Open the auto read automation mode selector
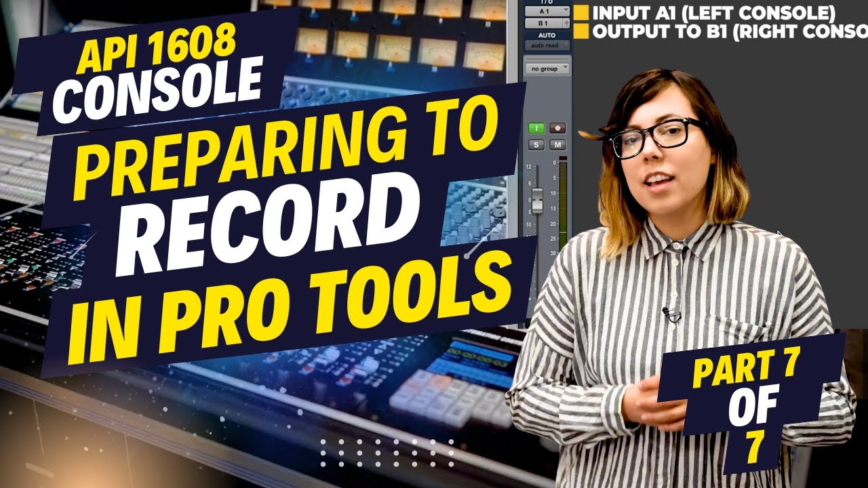868x488 pixels. click(547, 45)
